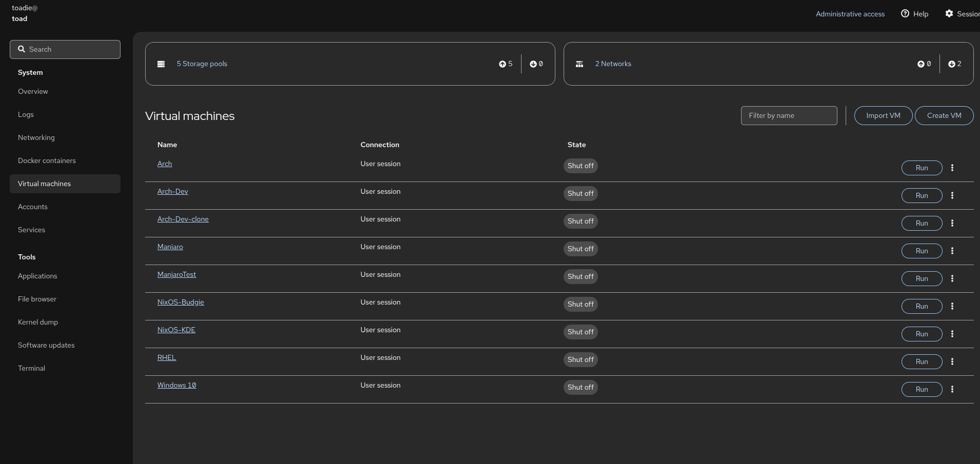
Task: Click the active storage pools up-arrow icon
Action: pyautogui.click(x=502, y=64)
